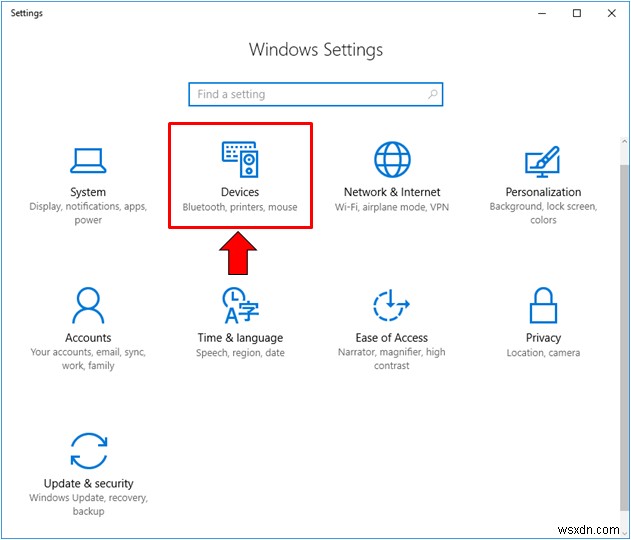631x540 pixels.
Task: Click 'Narrator, magnifier, high contrast' description
Action: (x=391, y=359)
